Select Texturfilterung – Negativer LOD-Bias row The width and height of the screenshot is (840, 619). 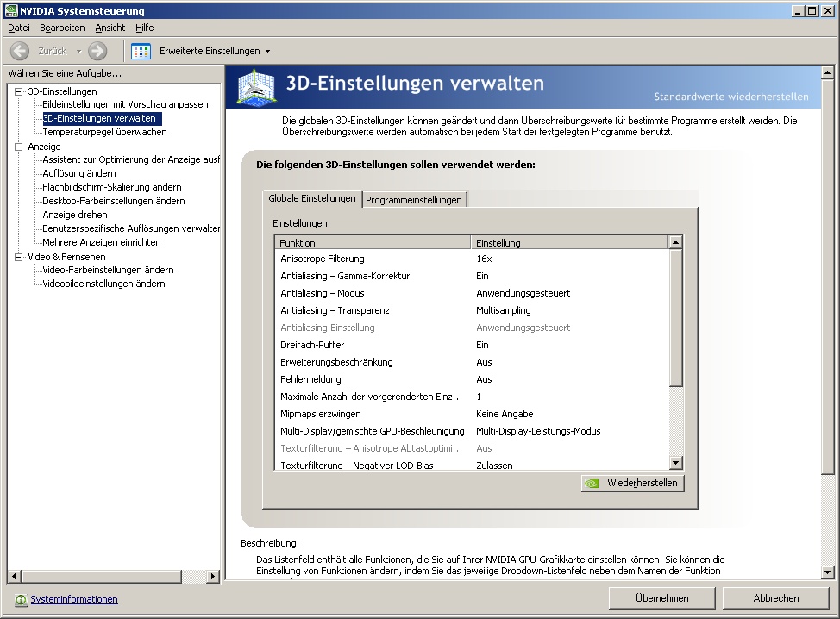[472, 465]
